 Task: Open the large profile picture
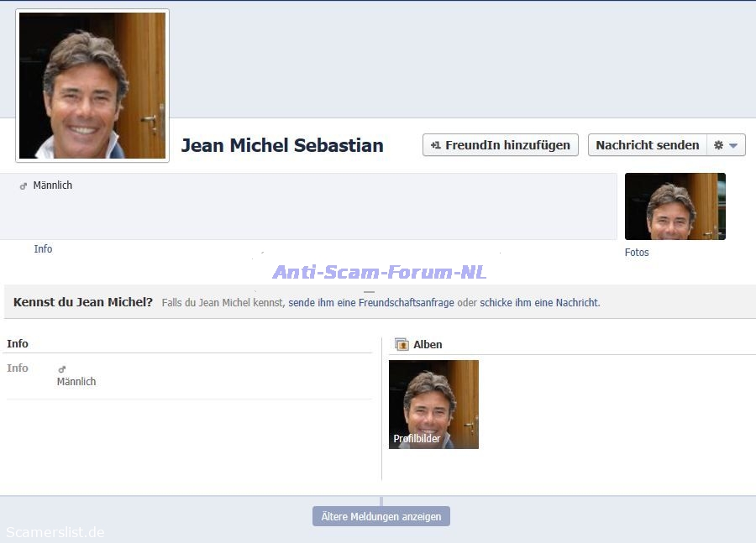[x=92, y=86]
